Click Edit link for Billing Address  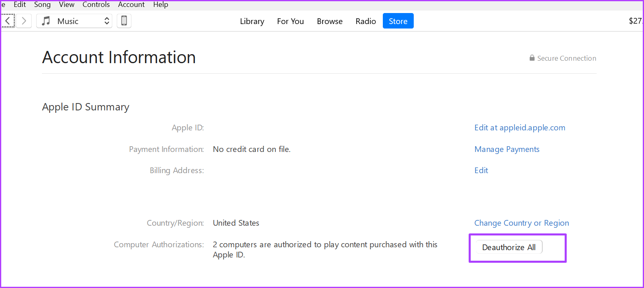(481, 170)
